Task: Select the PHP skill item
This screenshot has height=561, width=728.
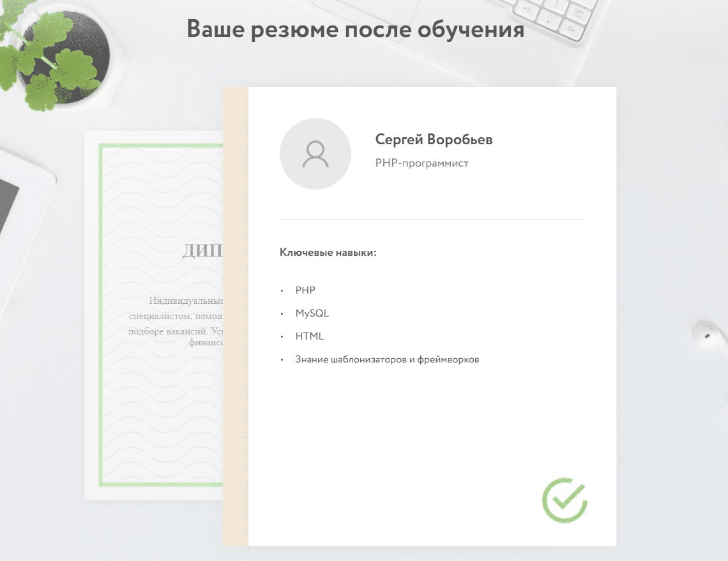Action: click(x=305, y=290)
